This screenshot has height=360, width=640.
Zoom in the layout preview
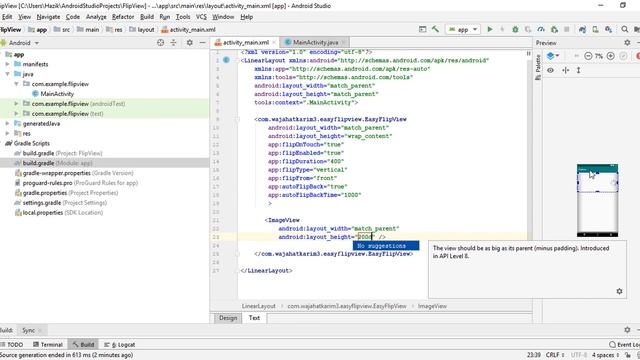click(611, 56)
